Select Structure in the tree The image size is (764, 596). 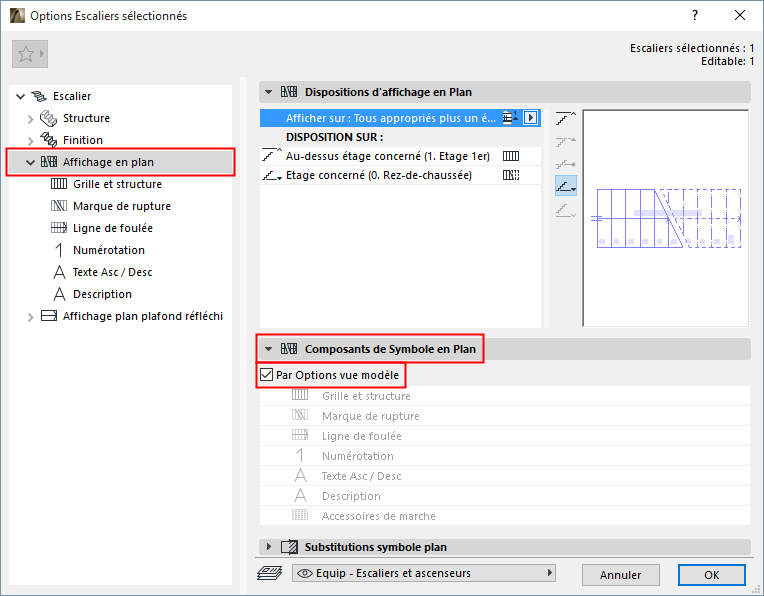coord(86,118)
